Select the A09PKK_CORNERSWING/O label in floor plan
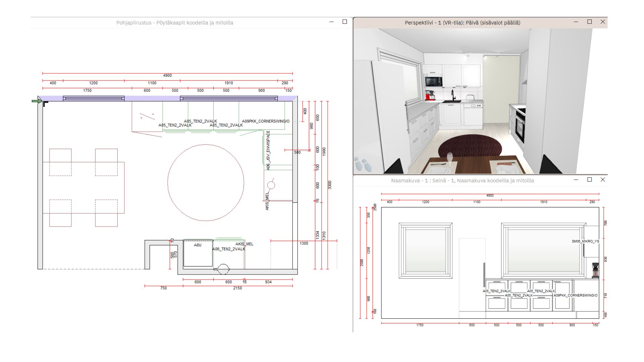This screenshot has height=362, width=644. 266,121
